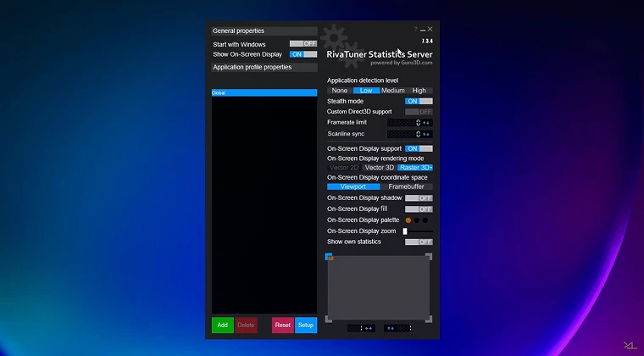Click the Scanline sync mode arrows icon
Viewport: 644px width, 356px height.
[427, 134]
